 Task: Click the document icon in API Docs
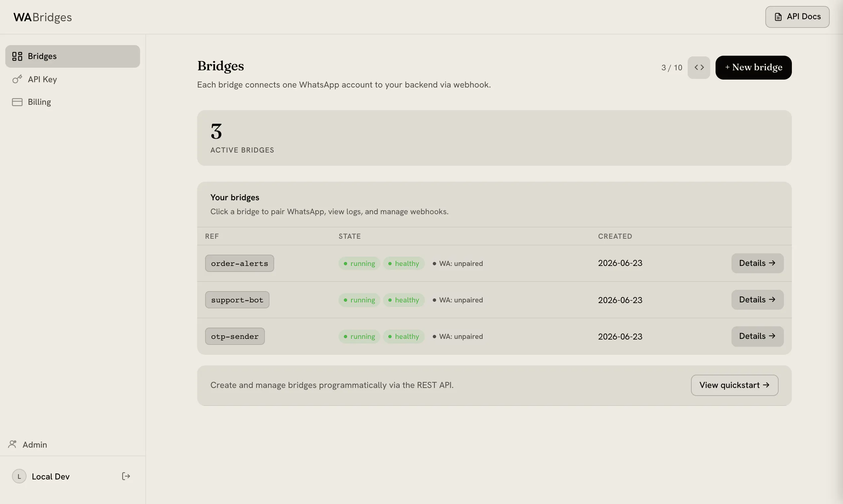pyautogui.click(x=778, y=17)
